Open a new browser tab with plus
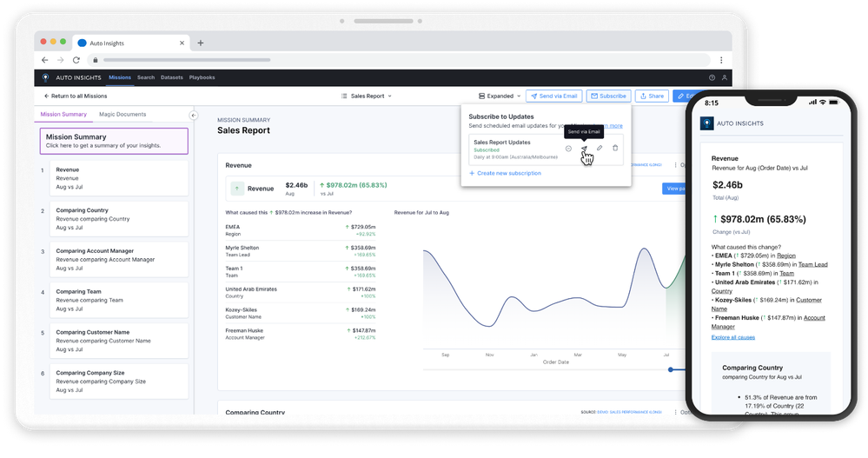This screenshot has width=868, height=458. click(201, 43)
